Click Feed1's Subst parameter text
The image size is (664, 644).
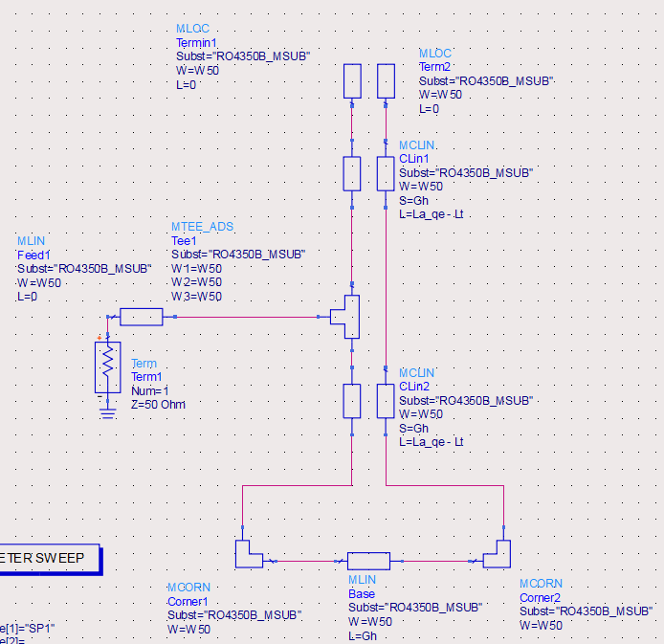click(84, 269)
